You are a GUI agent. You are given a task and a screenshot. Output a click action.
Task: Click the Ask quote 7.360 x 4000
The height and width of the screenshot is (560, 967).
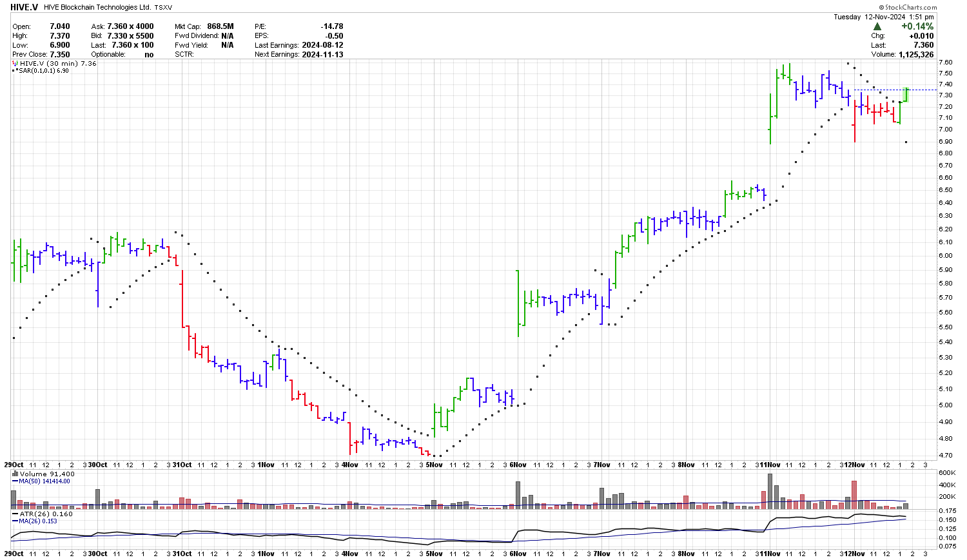tap(131, 26)
